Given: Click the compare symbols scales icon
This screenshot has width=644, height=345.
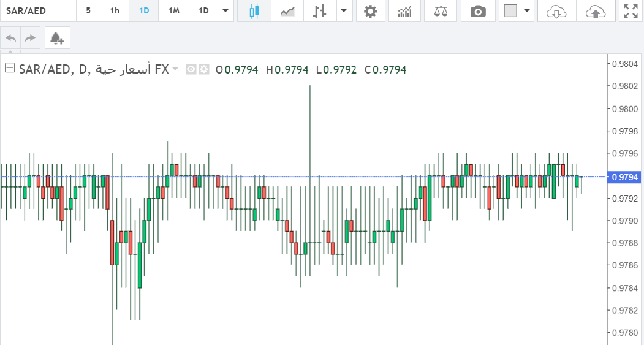Looking at the screenshot, I should click(x=441, y=11).
